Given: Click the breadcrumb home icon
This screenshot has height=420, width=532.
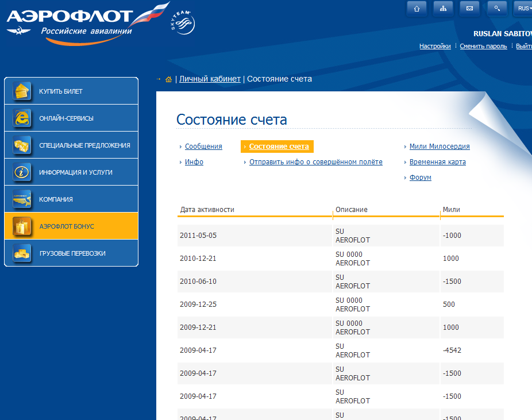Looking at the screenshot, I should pos(168,79).
